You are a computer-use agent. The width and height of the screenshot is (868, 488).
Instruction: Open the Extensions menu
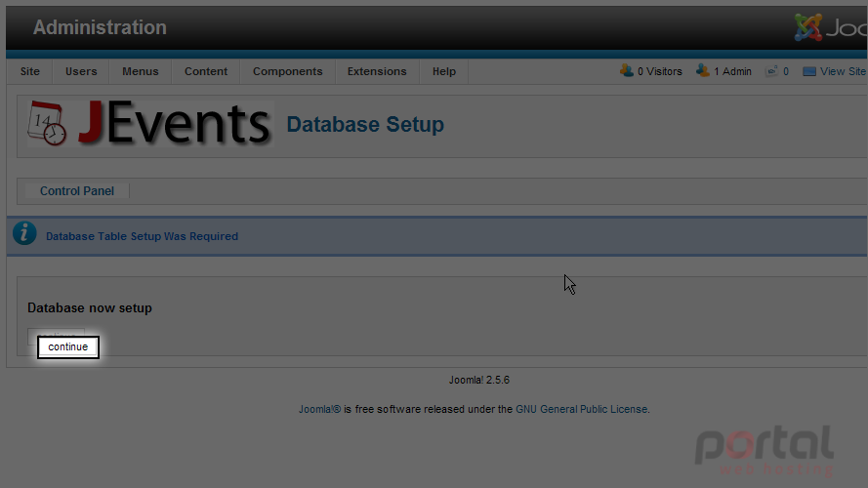click(x=377, y=71)
